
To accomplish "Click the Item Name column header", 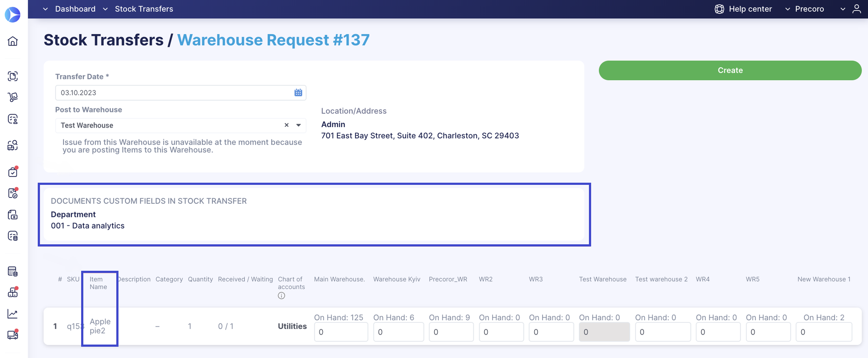I will click(99, 283).
